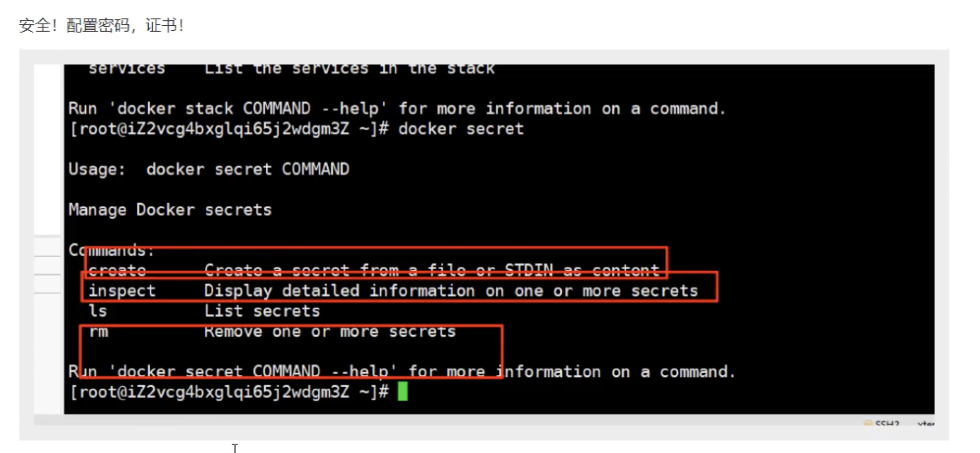Screen dimensions: 980x453
Task: Click the first root@iZ2vcg4bxglqi65j2wdgm3Z prompt
Action: coord(229,129)
